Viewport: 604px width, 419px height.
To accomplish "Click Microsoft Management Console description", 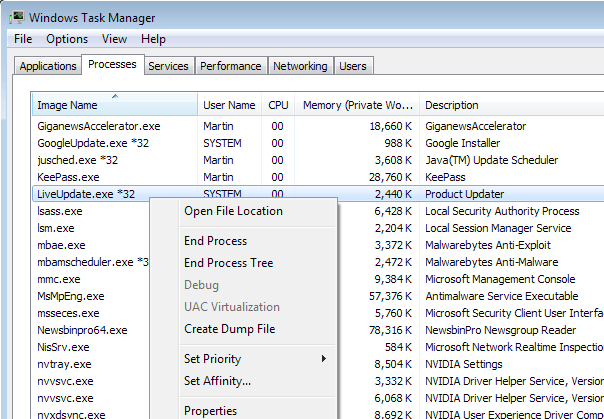I will tap(500, 279).
